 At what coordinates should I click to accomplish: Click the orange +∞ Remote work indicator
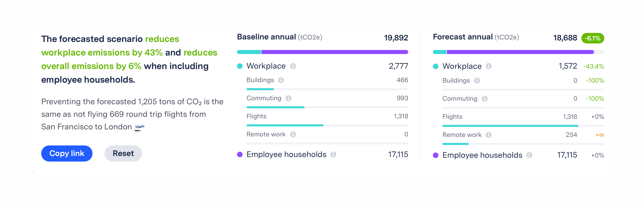tap(600, 135)
